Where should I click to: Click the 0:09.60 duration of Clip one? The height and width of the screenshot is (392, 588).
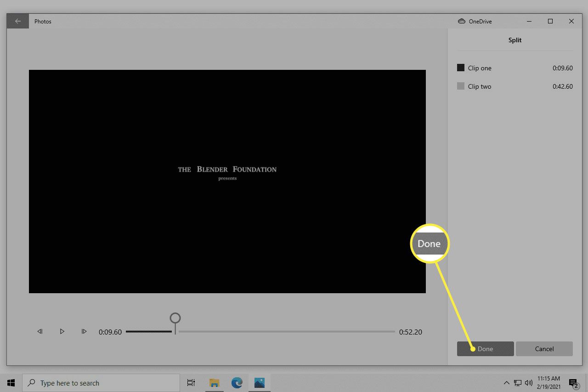click(563, 68)
